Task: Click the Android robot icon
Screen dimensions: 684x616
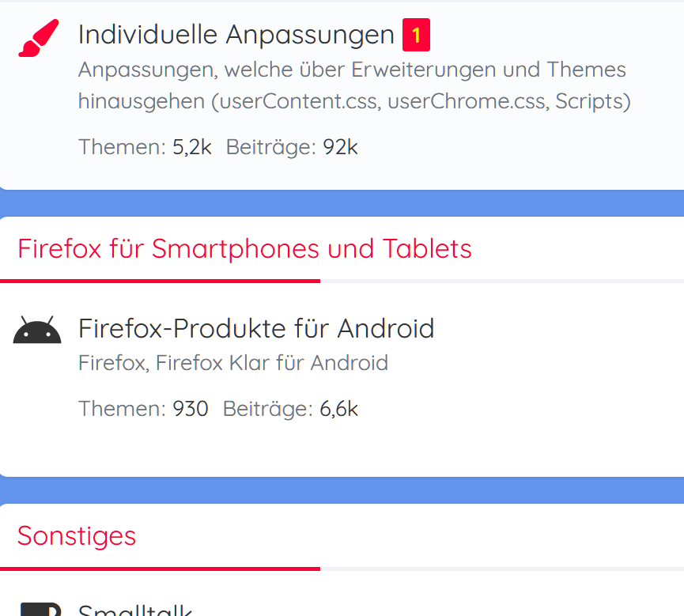Action: tap(37, 331)
